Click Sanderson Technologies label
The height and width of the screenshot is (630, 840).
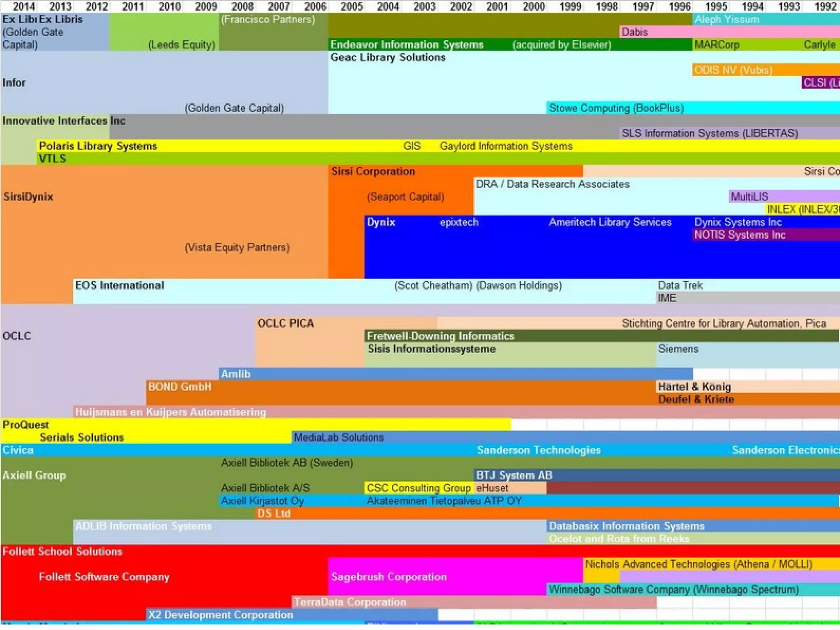pos(539,450)
